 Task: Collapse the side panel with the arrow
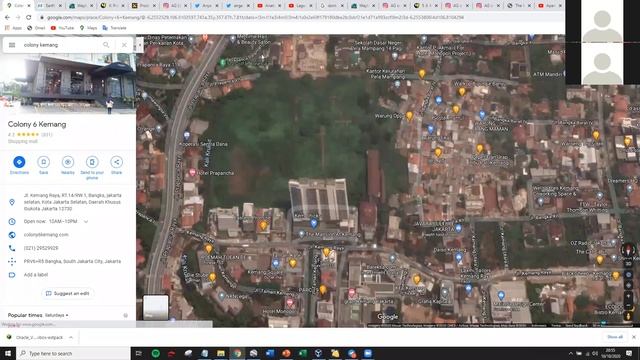pos(140,45)
